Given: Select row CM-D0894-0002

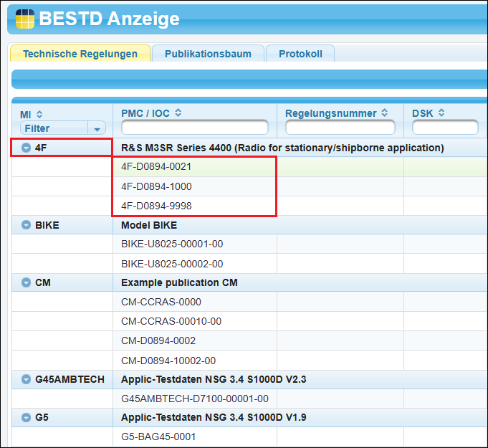Looking at the screenshot, I should click(x=249, y=340).
